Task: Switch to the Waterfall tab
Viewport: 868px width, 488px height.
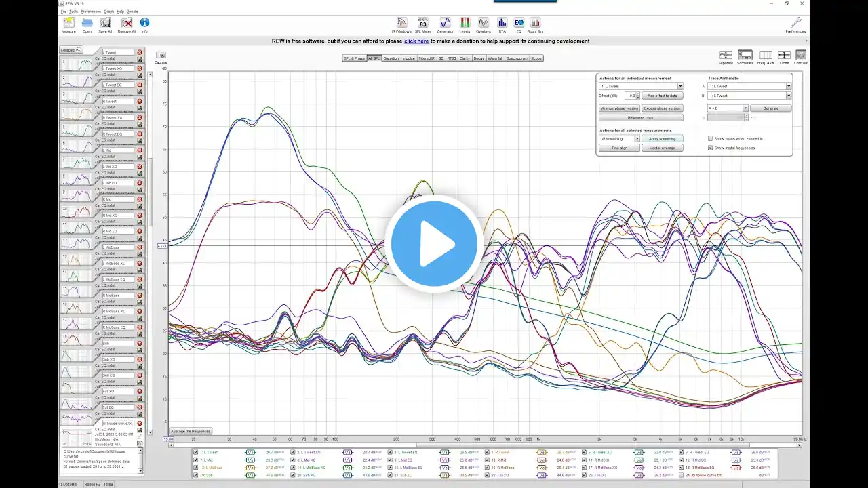Action: 496,58
